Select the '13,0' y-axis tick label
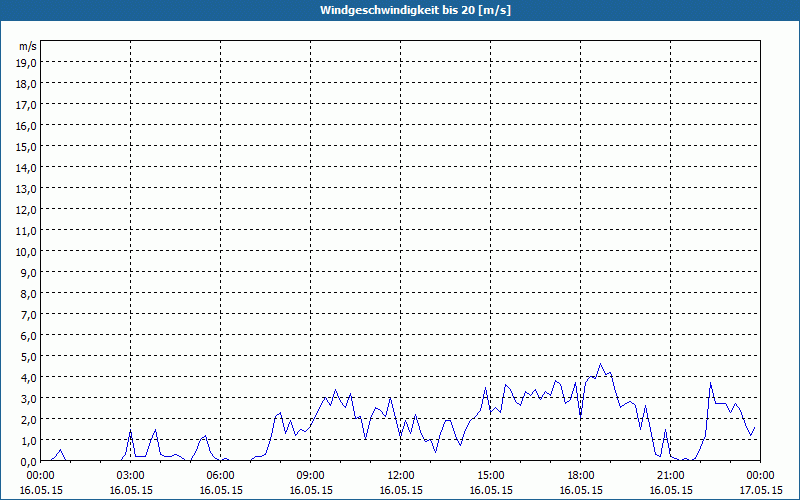Viewport: 800px width, 500px height. [26, 188]
